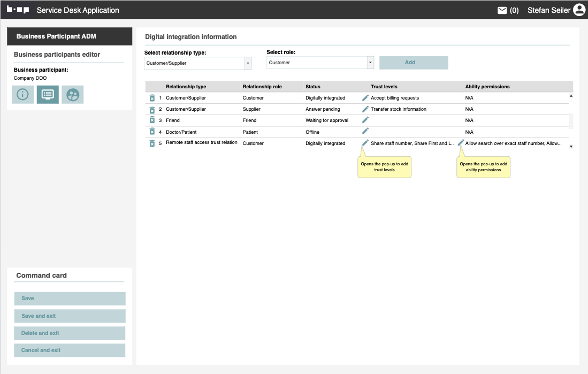
Task: Edit ability permissions for Remote staff access row
Action: coord(461,143)
